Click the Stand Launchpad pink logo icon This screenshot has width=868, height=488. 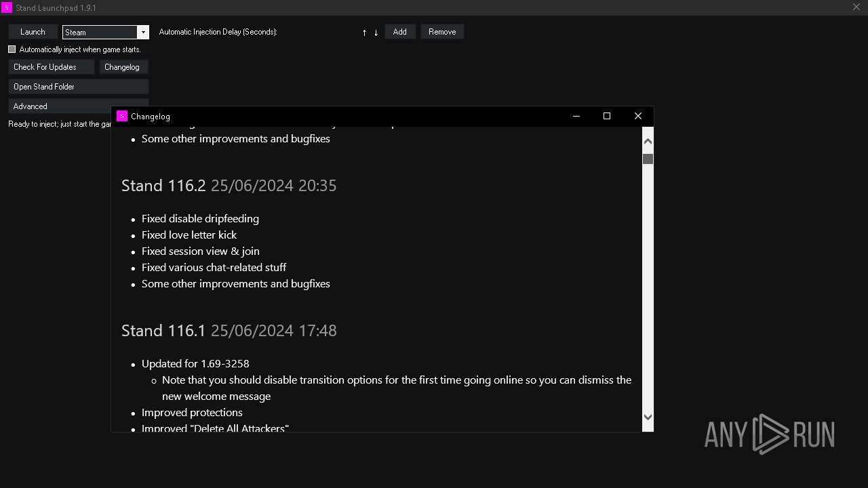[7, 7]
